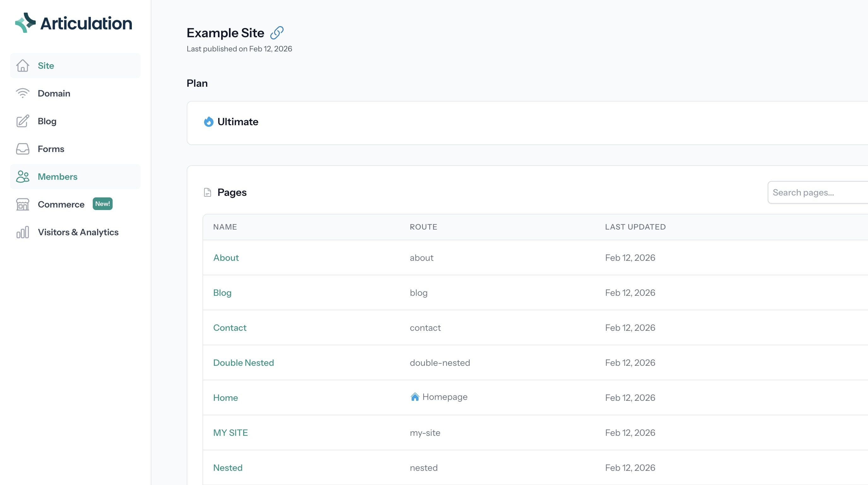Click the blue flame icon next to Ultimate
This screenshot has width=868, height=485.
[x=208, y=122]
